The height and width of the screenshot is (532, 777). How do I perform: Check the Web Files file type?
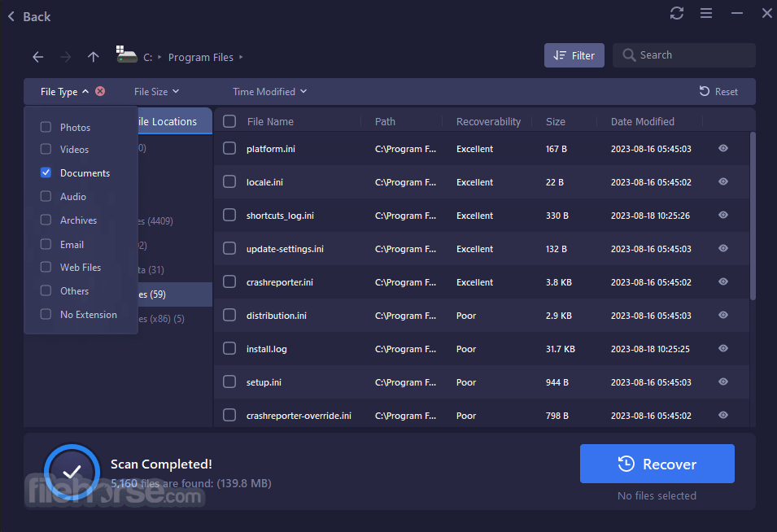46,267
